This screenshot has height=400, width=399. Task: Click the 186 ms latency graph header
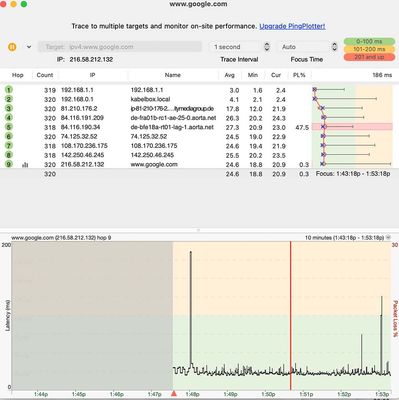(382, 75)
